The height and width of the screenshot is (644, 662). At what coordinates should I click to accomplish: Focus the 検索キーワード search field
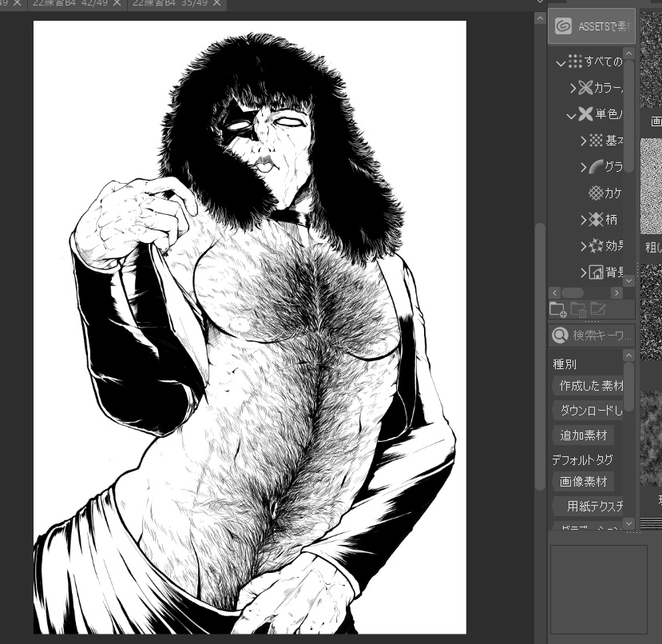pyautogui.click(x=592, y=336)
